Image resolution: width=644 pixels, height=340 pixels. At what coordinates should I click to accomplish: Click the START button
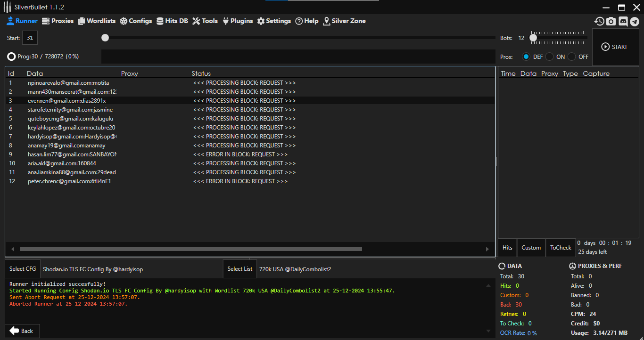pos(616,47)
